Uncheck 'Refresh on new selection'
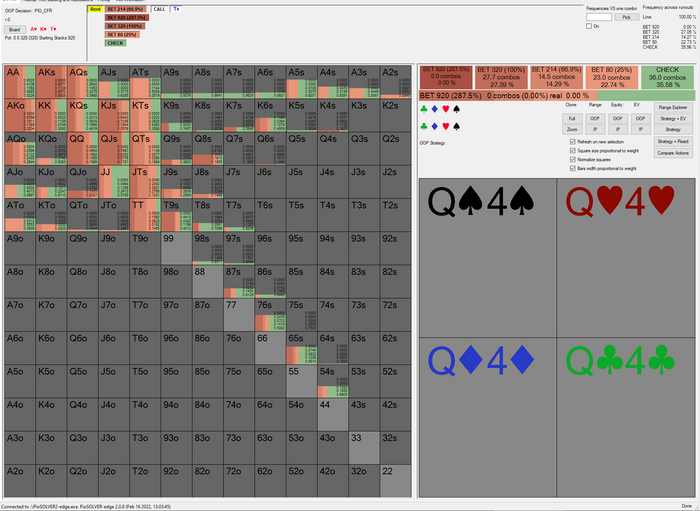The width and height of the screenshot is (700, 511). click(x=573, y=141)
